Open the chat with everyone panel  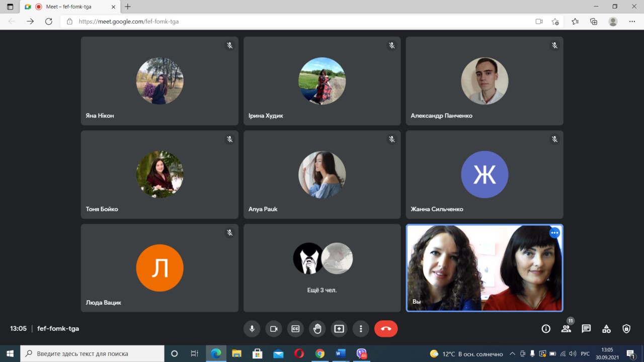coord(586,329)
